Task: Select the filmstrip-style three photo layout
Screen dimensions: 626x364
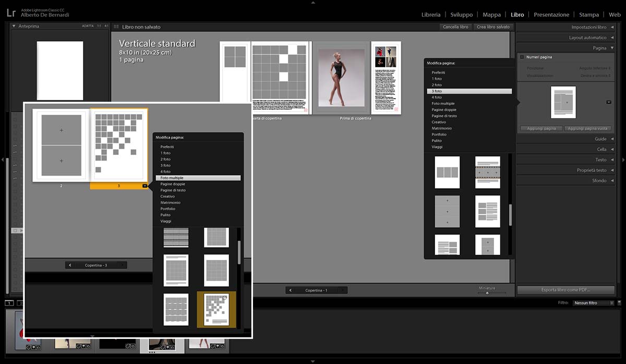Action: pos(487,172)
